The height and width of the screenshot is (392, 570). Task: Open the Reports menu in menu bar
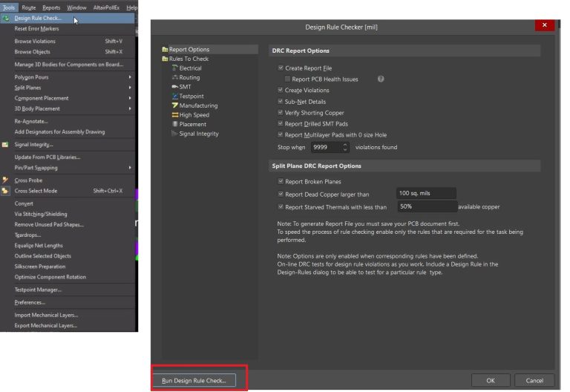click(x=51, y=7)
